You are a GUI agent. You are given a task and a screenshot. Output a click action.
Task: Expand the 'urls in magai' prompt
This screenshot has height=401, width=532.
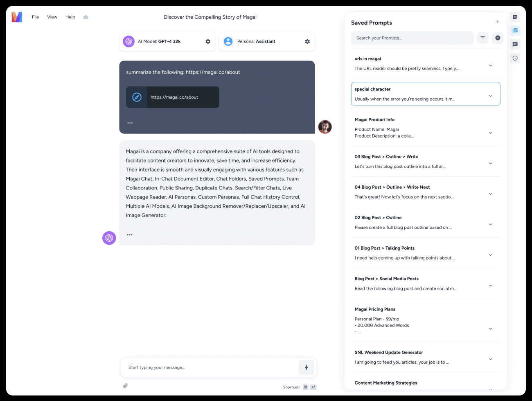click(x=490, y=65)
